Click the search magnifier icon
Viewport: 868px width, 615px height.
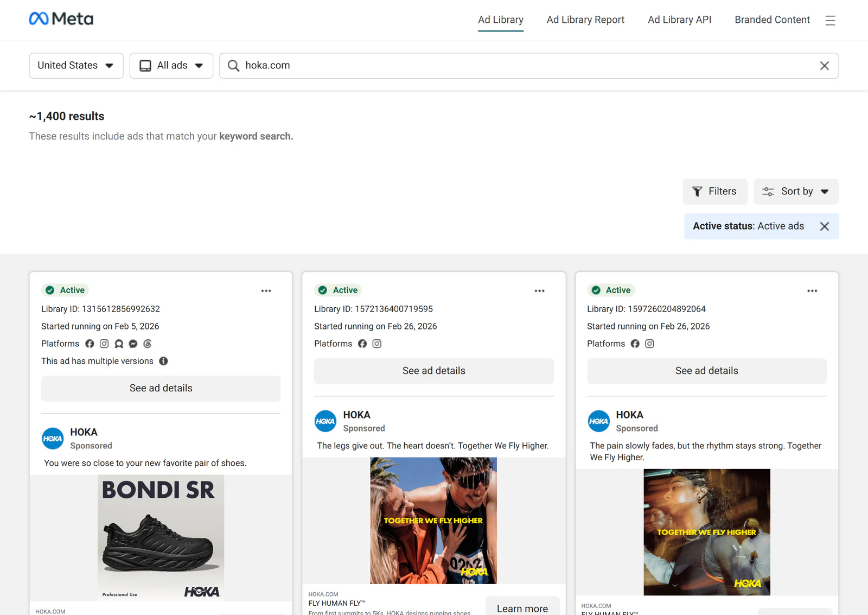(233, 66)
